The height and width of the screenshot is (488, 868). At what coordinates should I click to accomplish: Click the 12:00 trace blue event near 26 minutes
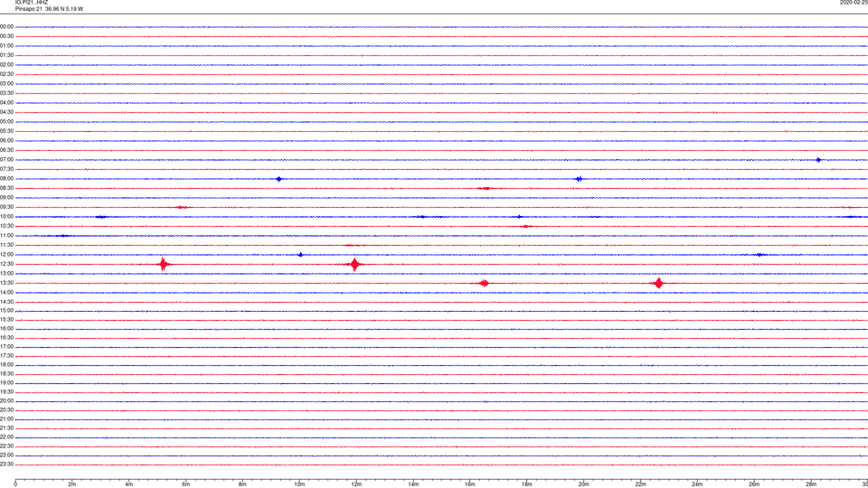point(760,255)
